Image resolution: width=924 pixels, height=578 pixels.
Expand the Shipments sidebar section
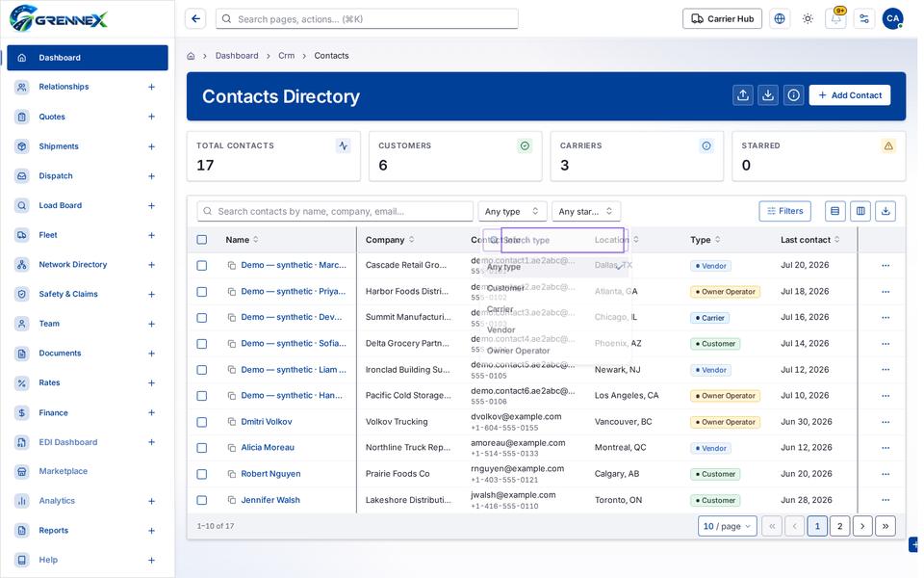click(151, 146)
